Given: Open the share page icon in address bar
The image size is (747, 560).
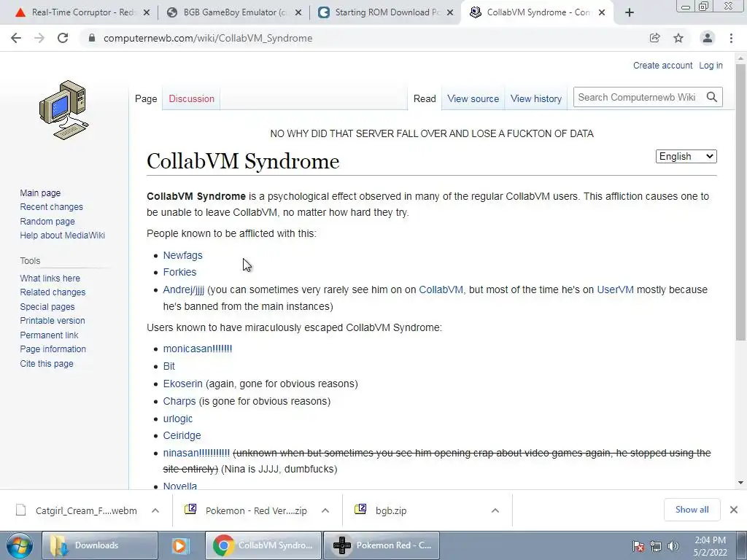Looking at the screenshot, I should click(654, 38).
